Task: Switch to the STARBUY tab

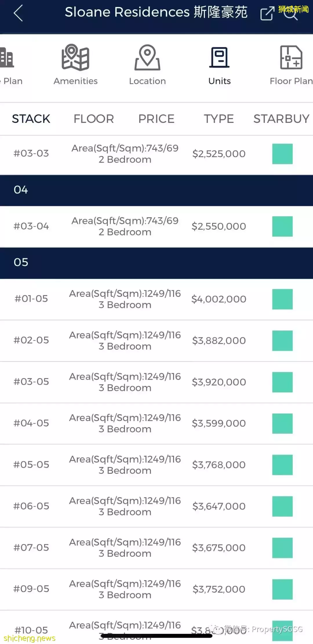Action: (281, 119)
